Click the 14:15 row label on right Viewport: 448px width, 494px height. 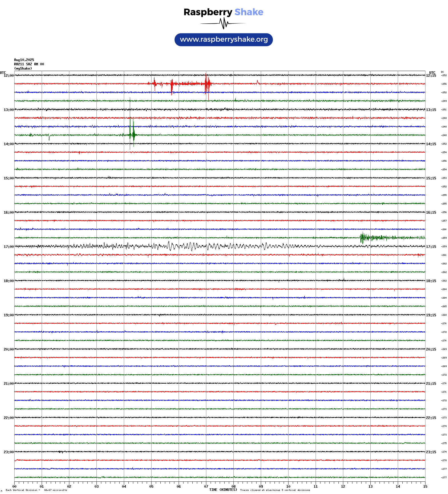[x=431, y=144]
